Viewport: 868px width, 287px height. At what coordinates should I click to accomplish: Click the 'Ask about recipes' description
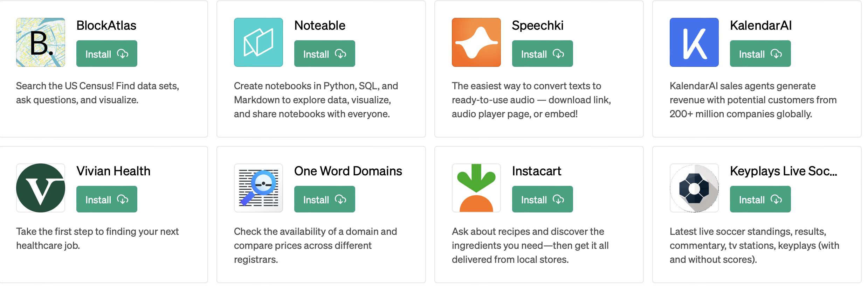530,245
